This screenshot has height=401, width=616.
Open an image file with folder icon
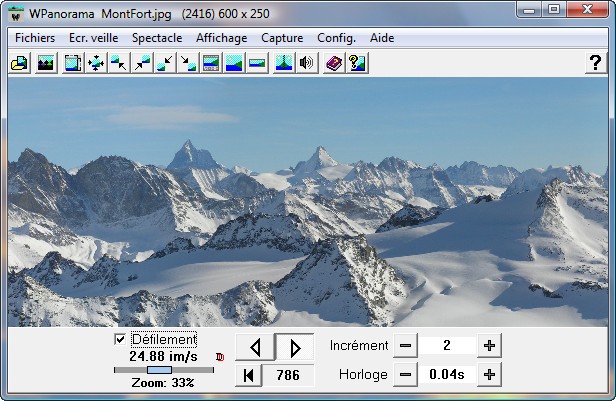[20, 63]
